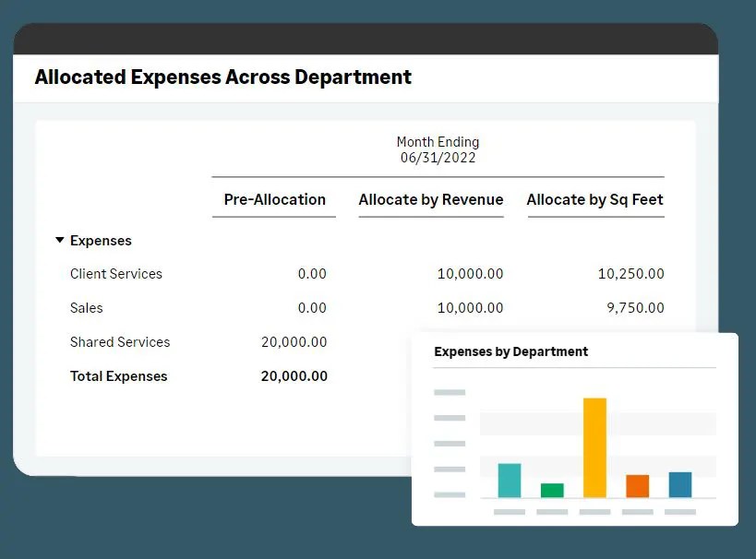Select the Allocate by Revenue column header
Image resolution: width=756 pixels, height=559 pixels.
(430, 200)
